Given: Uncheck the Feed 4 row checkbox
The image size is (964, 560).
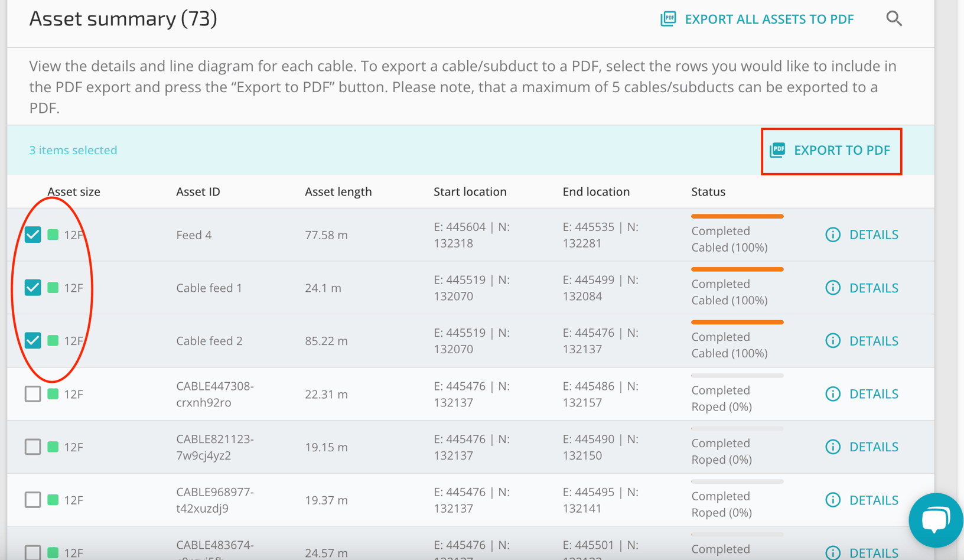Looking at the screenshot, I should pos(33,235).
